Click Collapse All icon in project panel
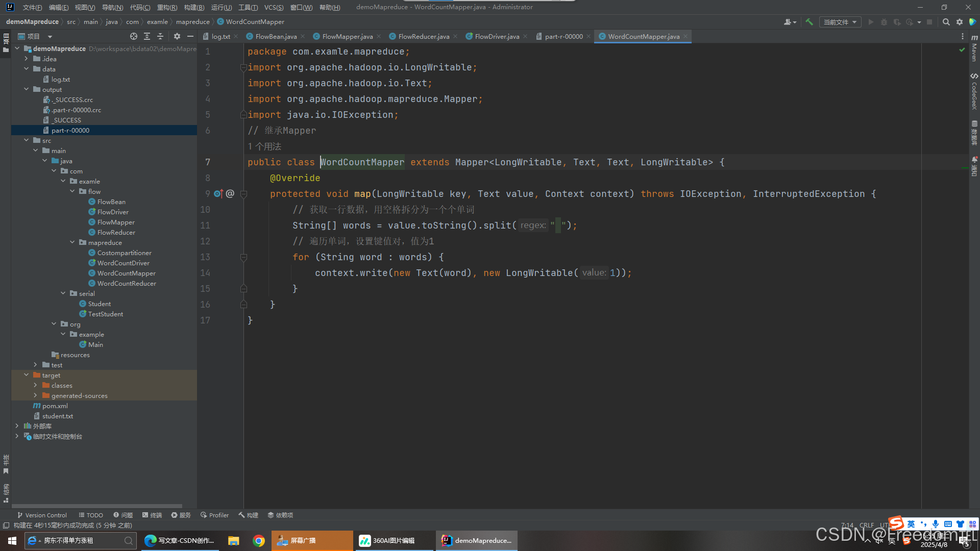 [160, 36]
